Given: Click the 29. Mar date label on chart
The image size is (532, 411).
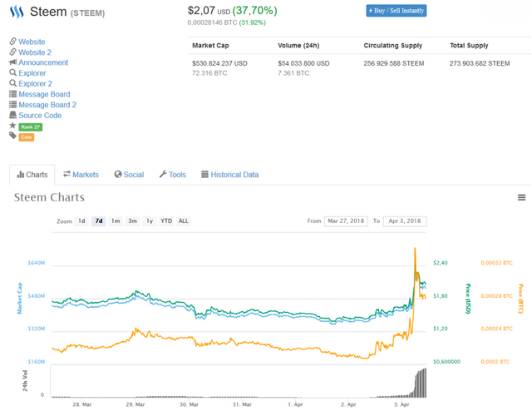Looking at the screenshot, I should [x=135, y=404].
